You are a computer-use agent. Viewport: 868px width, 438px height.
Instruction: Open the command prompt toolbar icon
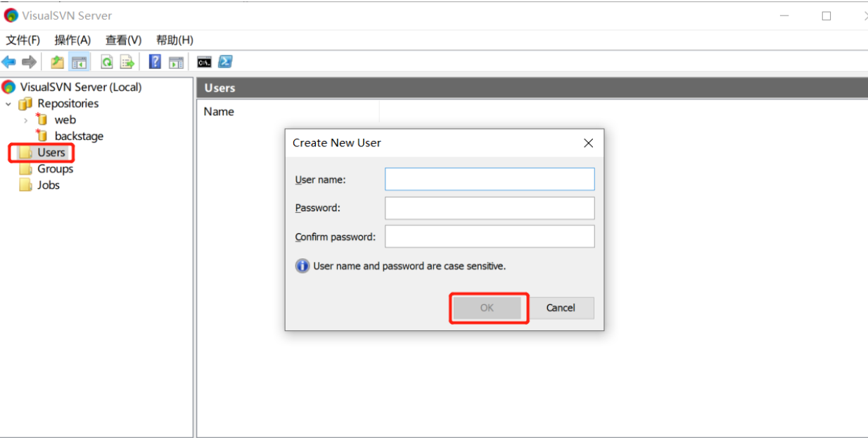point(204,62)
